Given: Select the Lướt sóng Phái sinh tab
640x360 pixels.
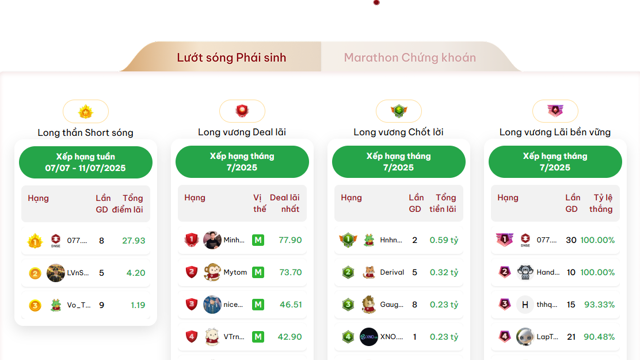Looking at the screenshot, I should (231, 58).
